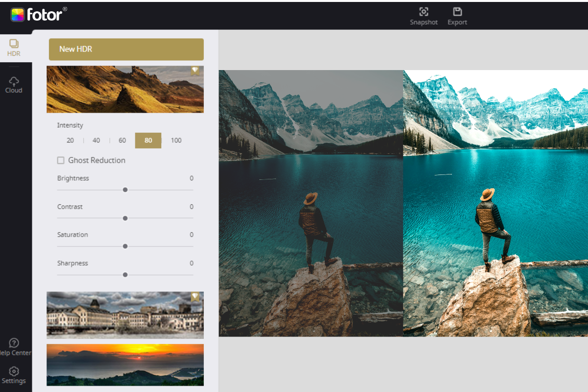The image size is (588, 392).
Task: Select intensity level 20
Action: pyautogui.click(x=70, y=140)
